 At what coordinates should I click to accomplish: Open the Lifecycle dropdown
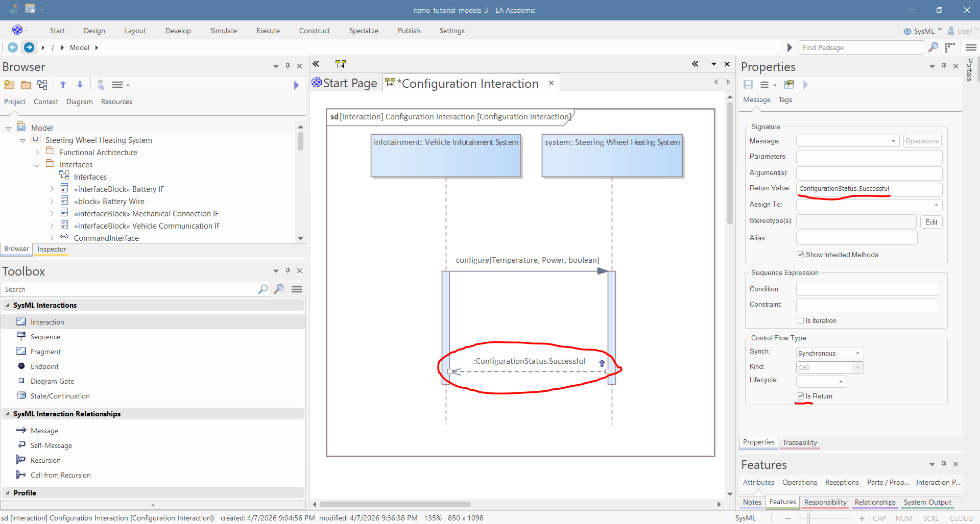tap(821, 381)
